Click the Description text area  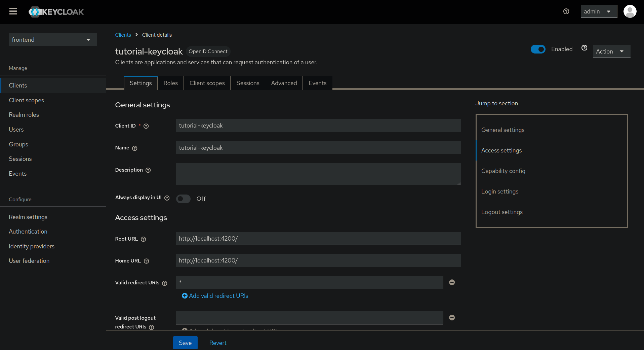pyautogui.click(x=318, y=174)
